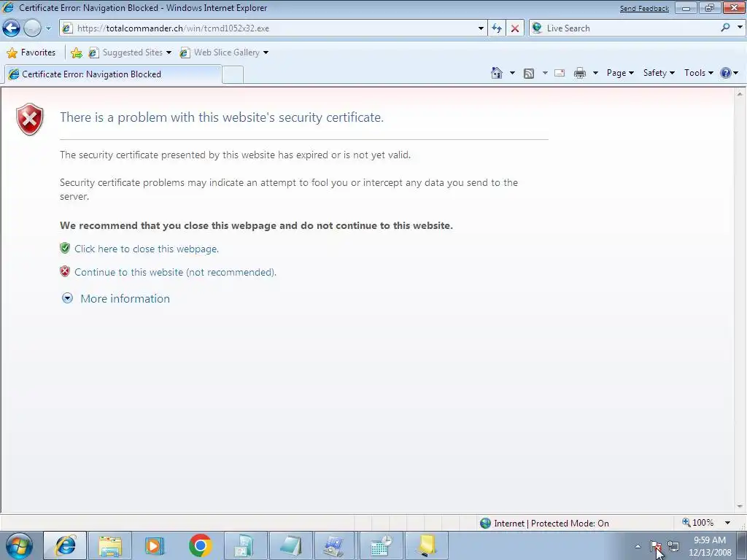Click the page icon inside the address bar
This screenshot has width=747, height=560.
click(x=68, y=28)
